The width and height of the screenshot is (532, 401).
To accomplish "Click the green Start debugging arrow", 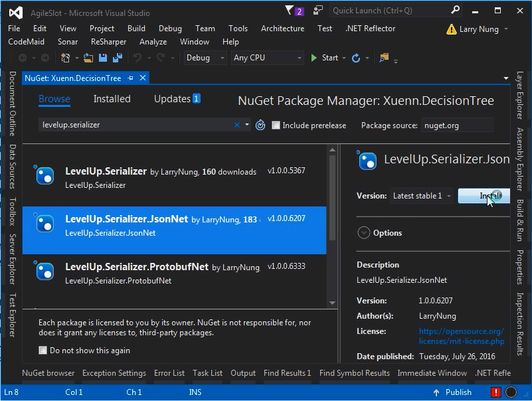I will (314, 58).
